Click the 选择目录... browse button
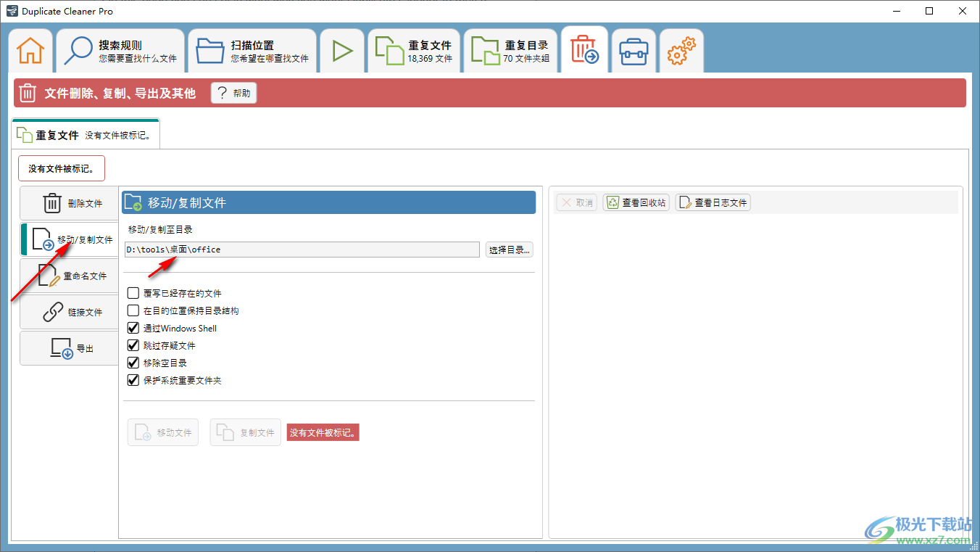 tap(510, 250)
